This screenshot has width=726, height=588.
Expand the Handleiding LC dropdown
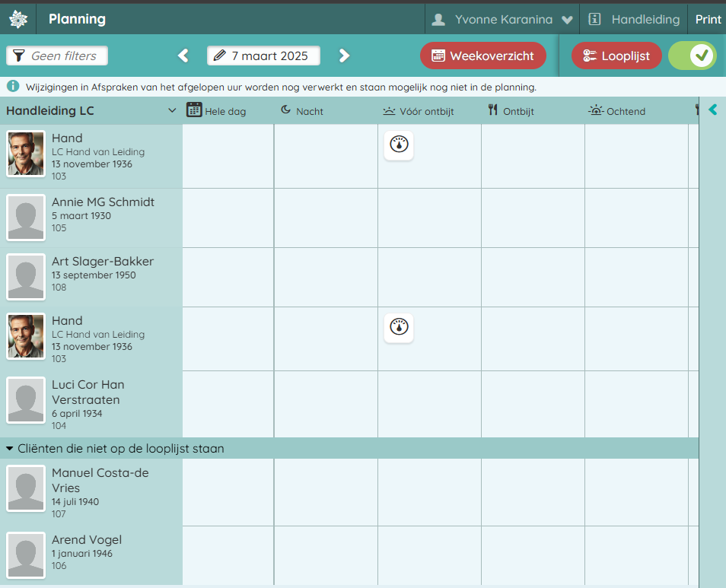[172, 111]
